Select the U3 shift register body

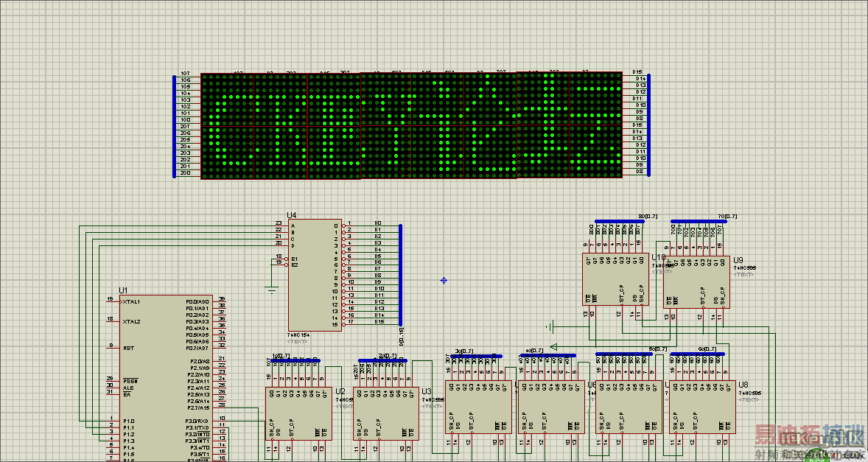[386, 413]
